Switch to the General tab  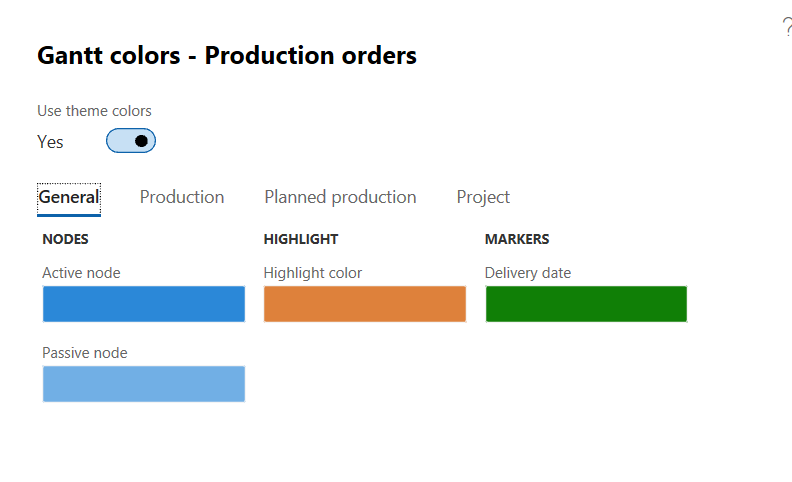click(69, 197)
